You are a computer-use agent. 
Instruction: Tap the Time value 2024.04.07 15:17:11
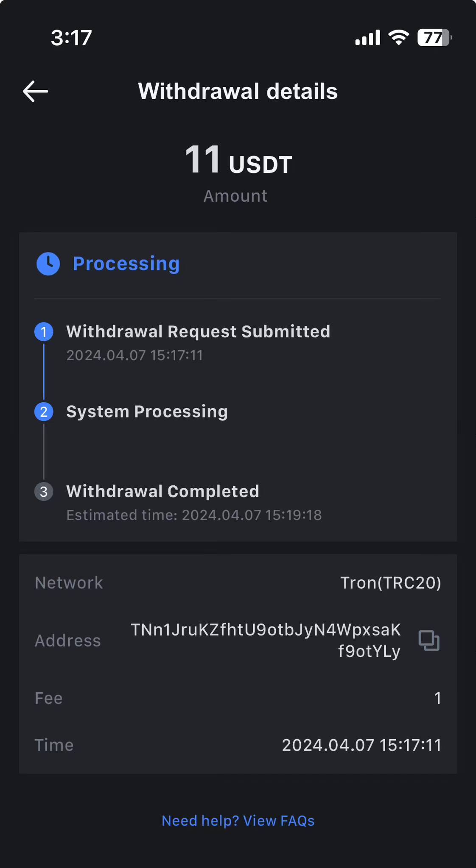click(361, 745)
